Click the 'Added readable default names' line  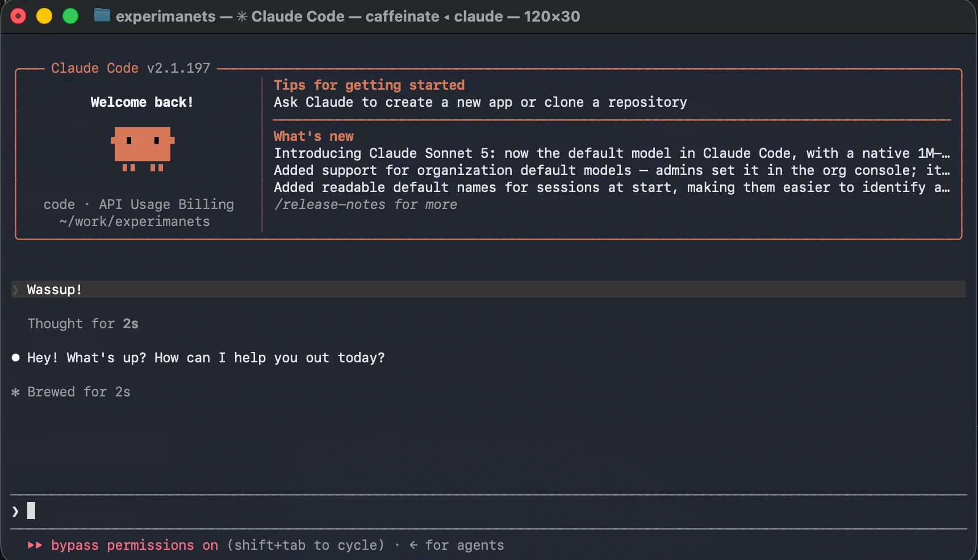click(612, 187)
